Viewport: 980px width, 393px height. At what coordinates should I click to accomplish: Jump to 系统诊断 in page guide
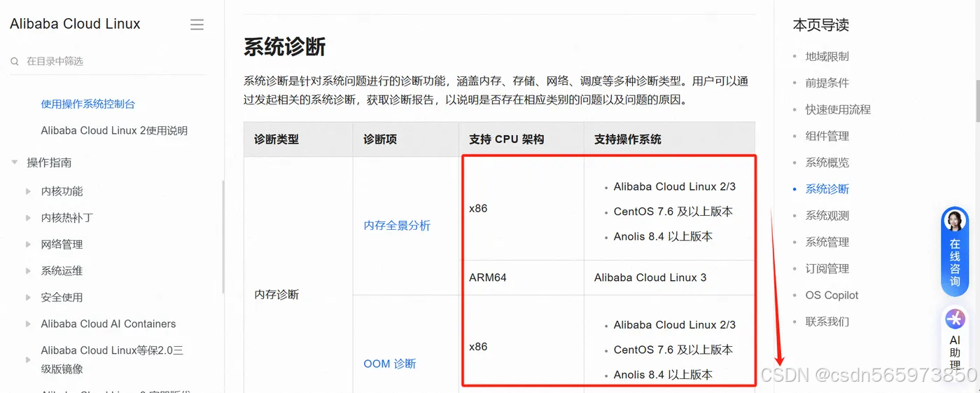click(x=827, y=189)
